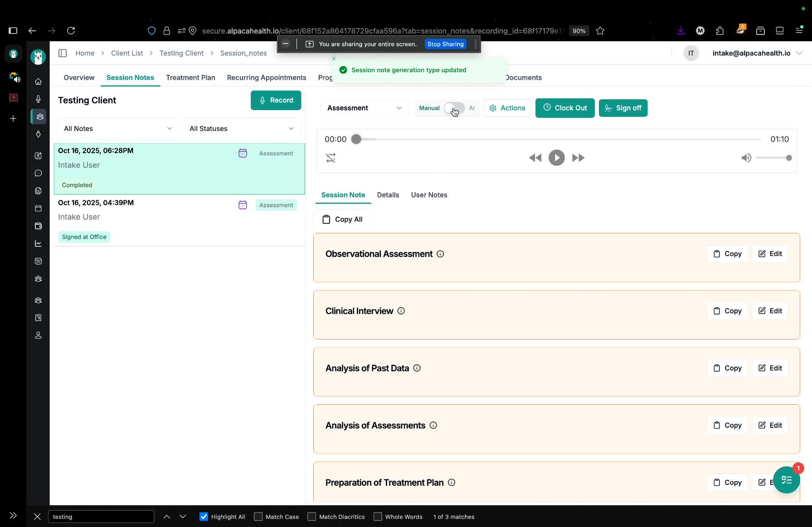The image size is (812, 527).
Task: Open browser downloads icon
Action: click(681, 30)
